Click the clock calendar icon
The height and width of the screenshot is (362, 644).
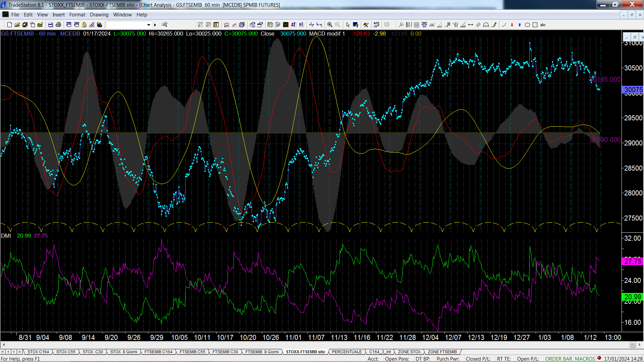(270, 25)
